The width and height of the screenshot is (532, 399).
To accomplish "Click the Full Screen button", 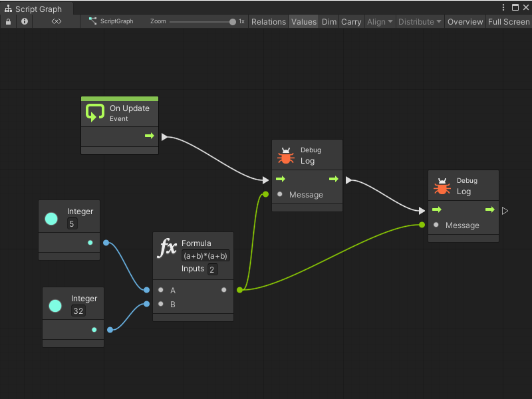I will [x=508, y=21].
